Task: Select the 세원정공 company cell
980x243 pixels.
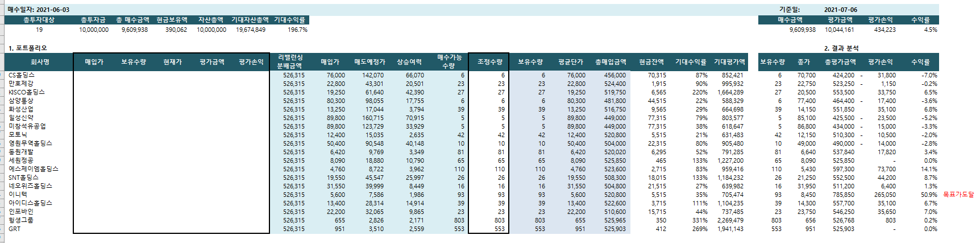Action: click(x=21, y=160)
